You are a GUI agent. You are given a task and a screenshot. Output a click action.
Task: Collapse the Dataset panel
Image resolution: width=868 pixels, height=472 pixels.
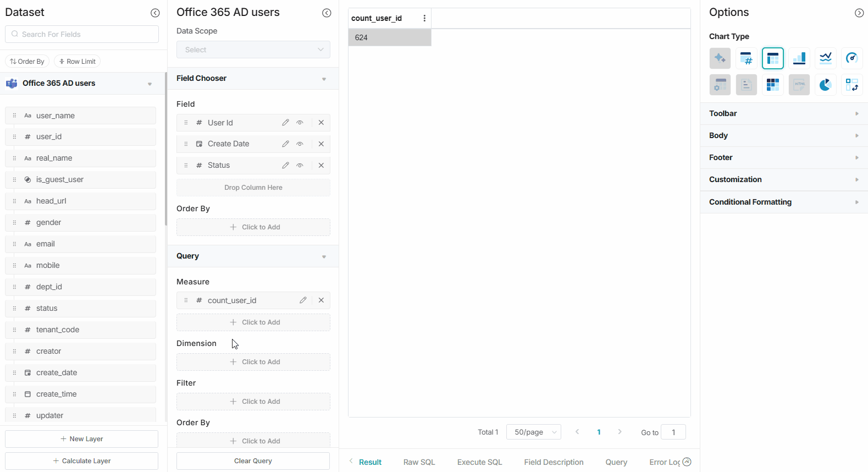click(x=155, y=13)
